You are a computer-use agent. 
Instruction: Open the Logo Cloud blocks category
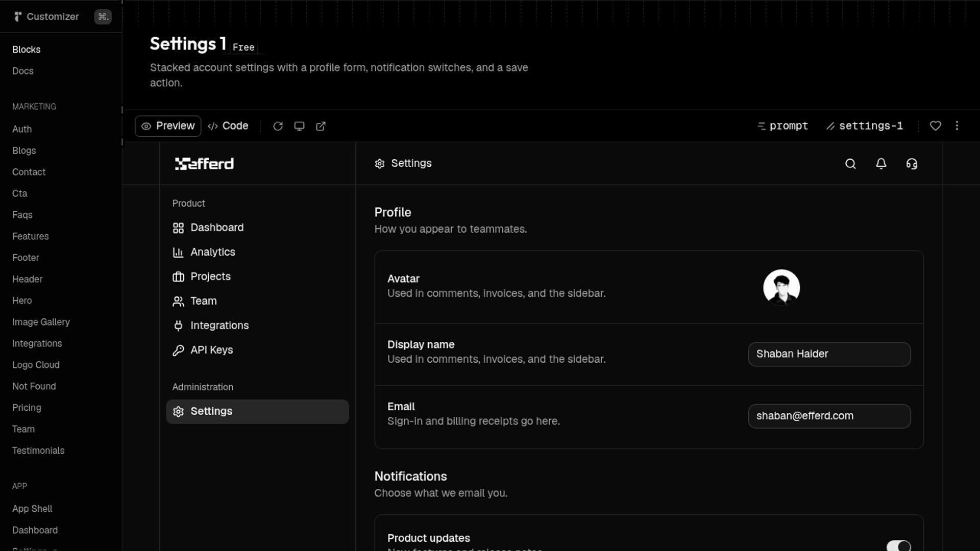[x=36, y=365]
